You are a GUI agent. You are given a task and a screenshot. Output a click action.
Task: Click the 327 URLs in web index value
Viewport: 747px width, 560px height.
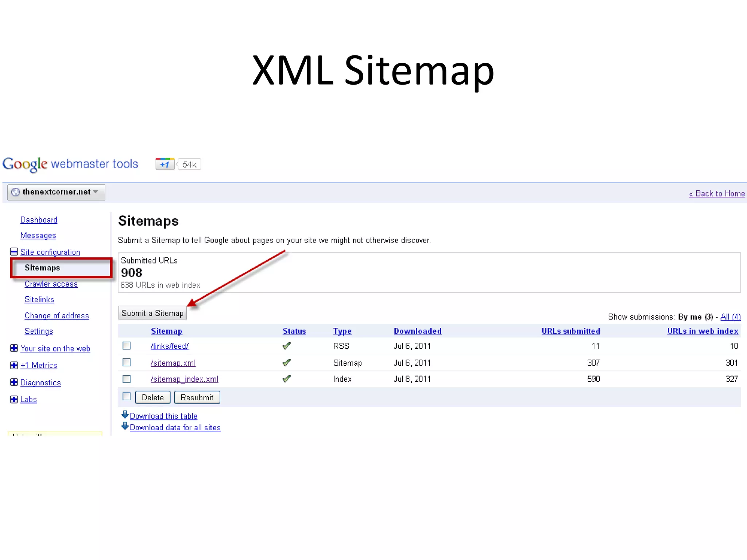tap(732, 379)
